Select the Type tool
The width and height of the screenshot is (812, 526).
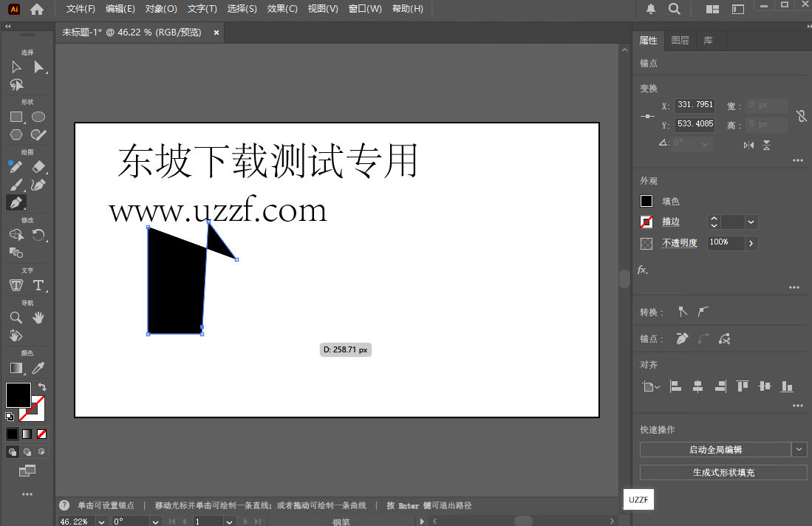point(37,284)
